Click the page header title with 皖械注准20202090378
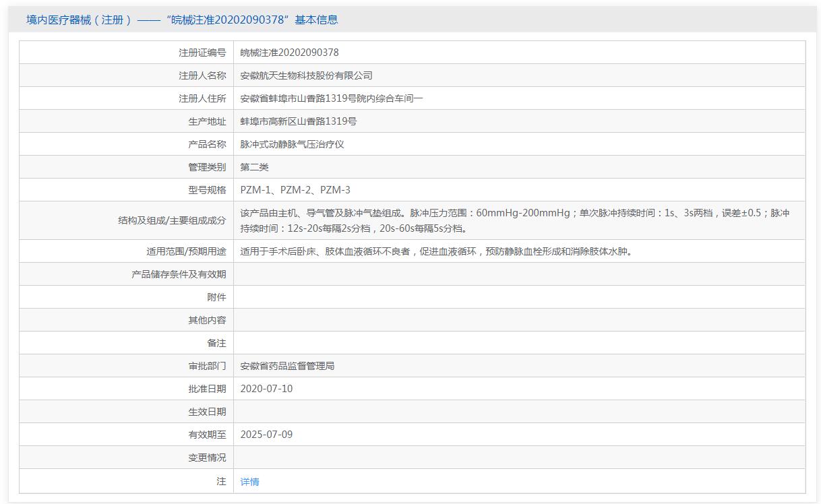821x504 pixels. tap(182, 20)
